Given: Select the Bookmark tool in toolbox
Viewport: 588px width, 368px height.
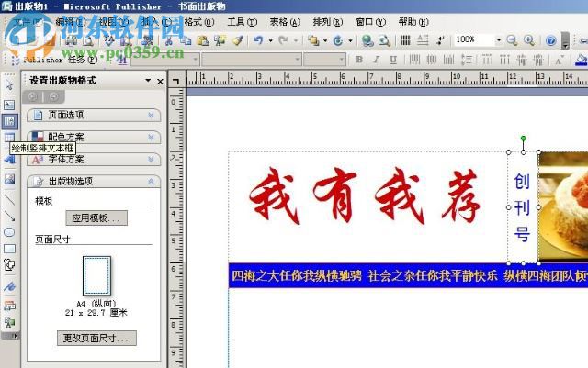Looking at the screenshot, I should point(9,287).
